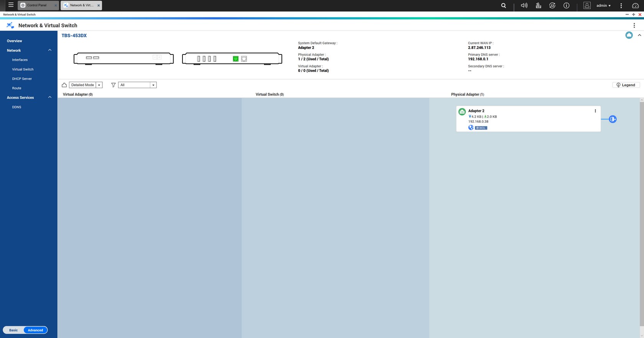The image size is (644, 338).
Task: Collapse the device summary panel
Action: (x=639, y=35)
